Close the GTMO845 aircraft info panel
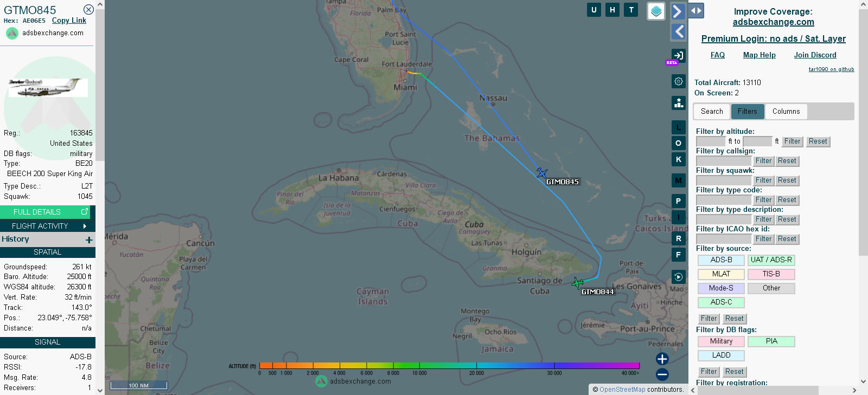 tap(88, 10)
